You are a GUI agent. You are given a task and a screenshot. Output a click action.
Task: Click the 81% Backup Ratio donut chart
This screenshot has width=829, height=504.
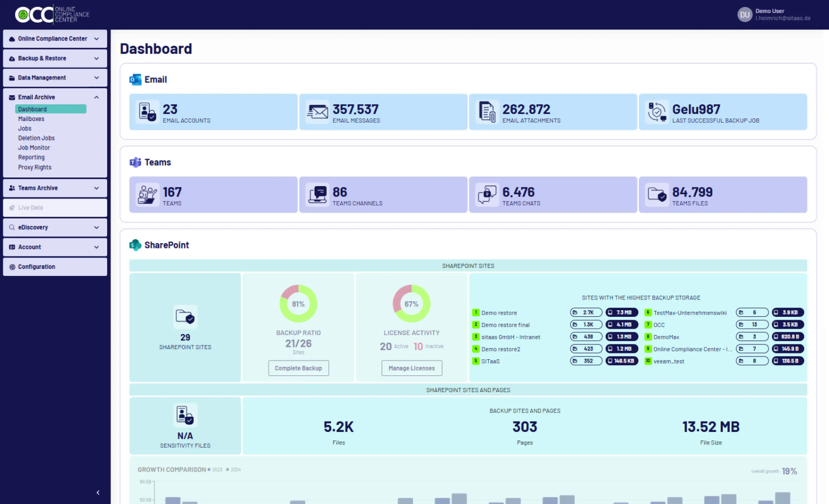(298, 304)
